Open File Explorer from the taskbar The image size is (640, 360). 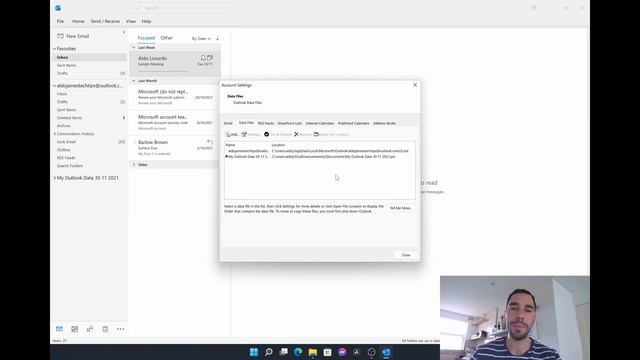click(313, 352)
